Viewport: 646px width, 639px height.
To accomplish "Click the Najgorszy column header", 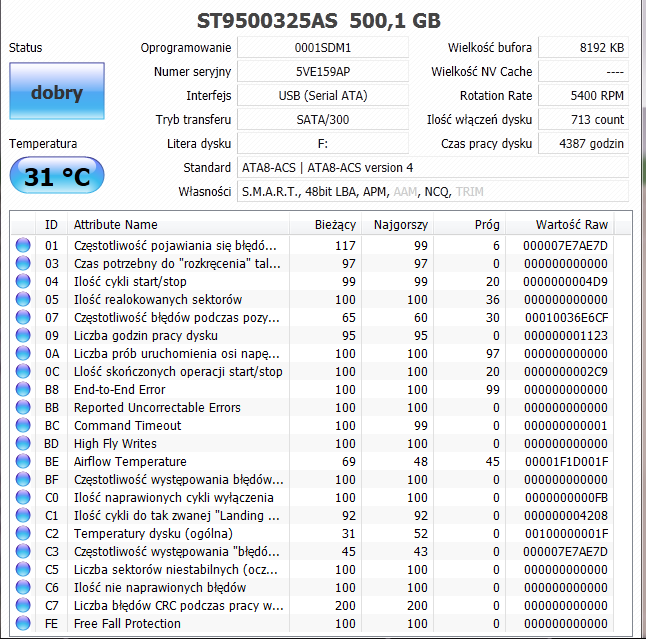I will pos(397,225).
